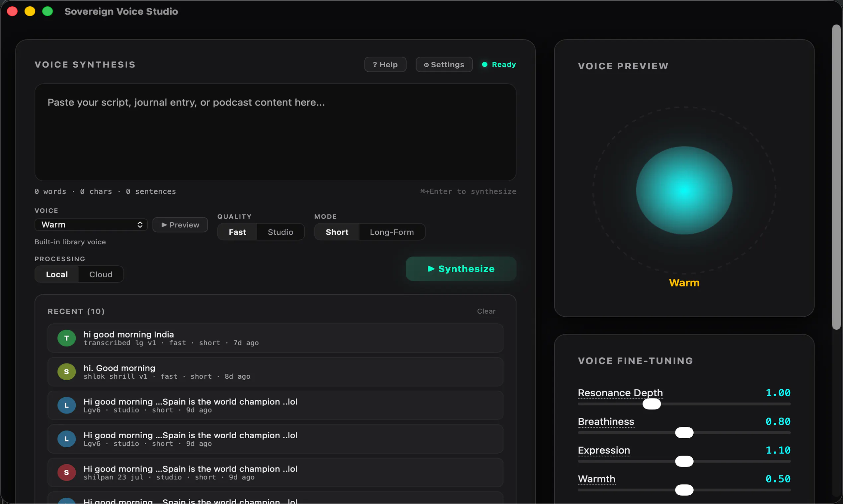Open recent item 'hi. Good morning'
The height and width of the screenshot is (504, 843).
(x=275, y=372)
